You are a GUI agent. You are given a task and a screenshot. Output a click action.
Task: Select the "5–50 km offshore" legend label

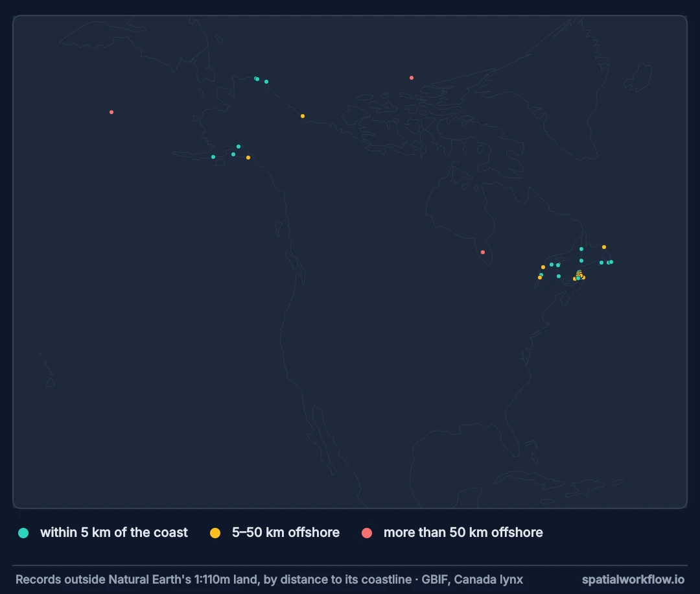(286, 532)
